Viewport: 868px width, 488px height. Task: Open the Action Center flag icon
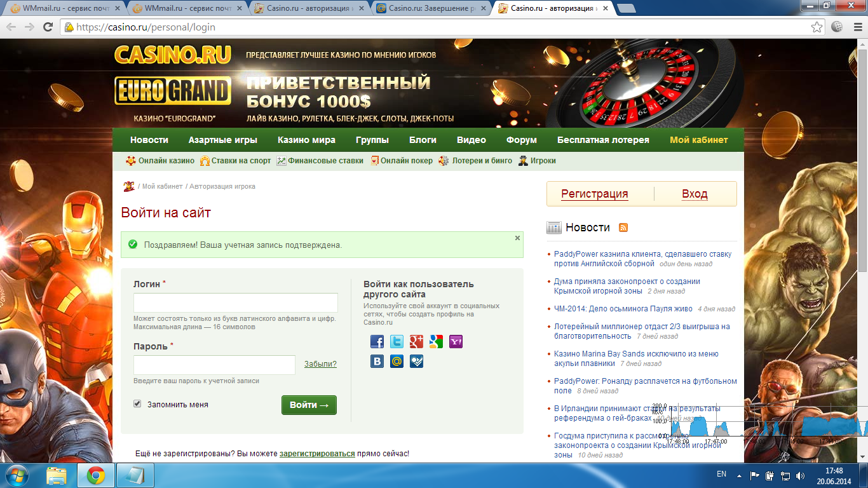click(755, 475)
